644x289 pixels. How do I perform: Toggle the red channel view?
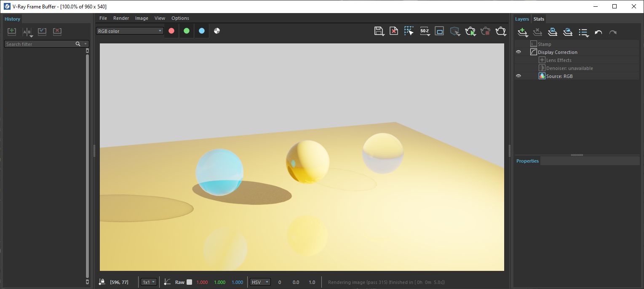171,31
